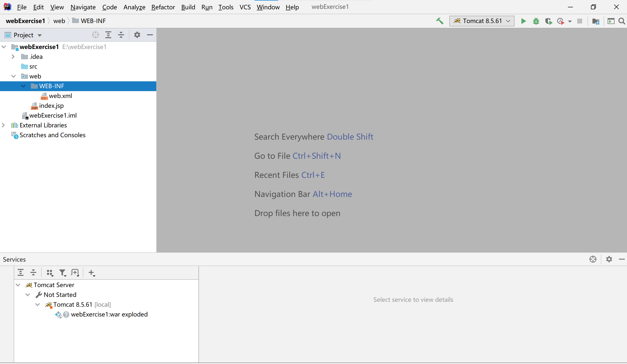Click the Services filter funnel icon
Viewport: 627px width, 364px height.
62,273
